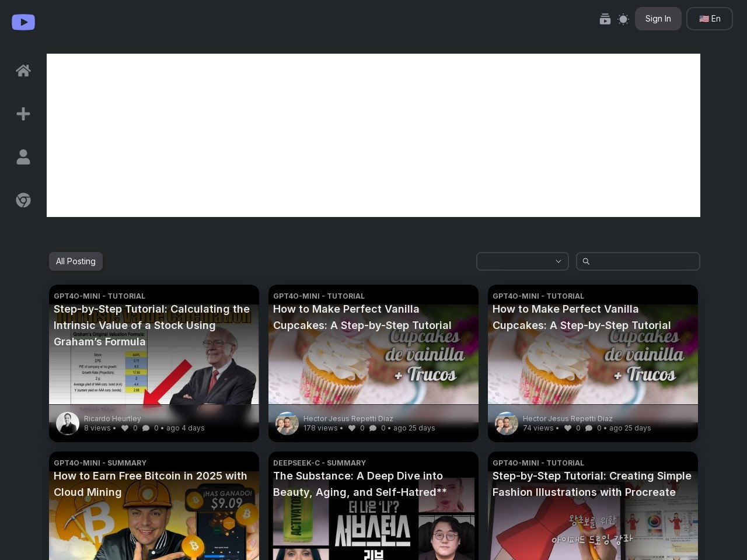This screenshot has height=560, width=747.
Task: Click avatar on the 74 views post
Action: pos(507,423)
